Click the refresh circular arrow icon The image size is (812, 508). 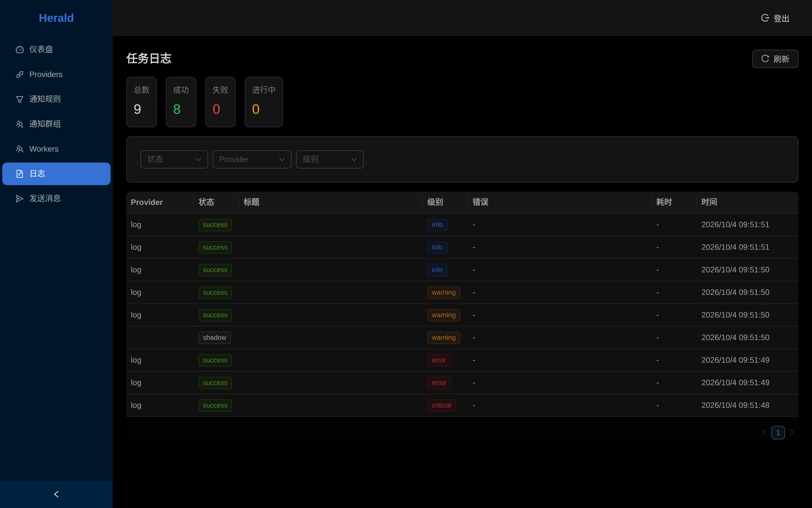[765, 58]
